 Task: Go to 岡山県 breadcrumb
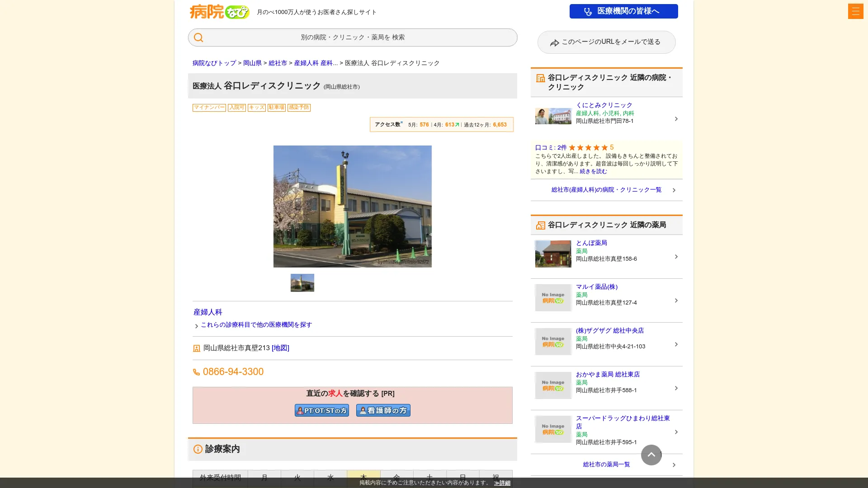point(252,63)
